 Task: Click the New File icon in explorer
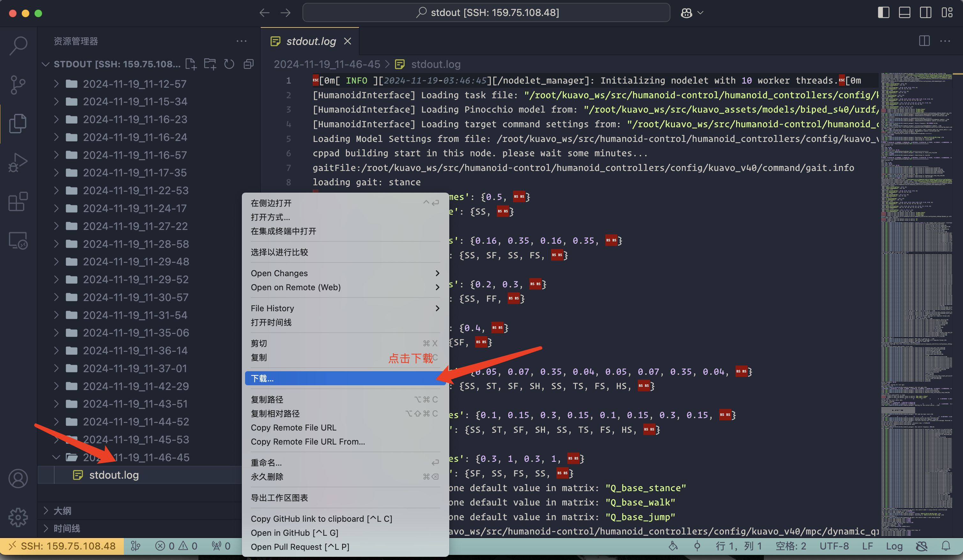(x=191, y=64)
